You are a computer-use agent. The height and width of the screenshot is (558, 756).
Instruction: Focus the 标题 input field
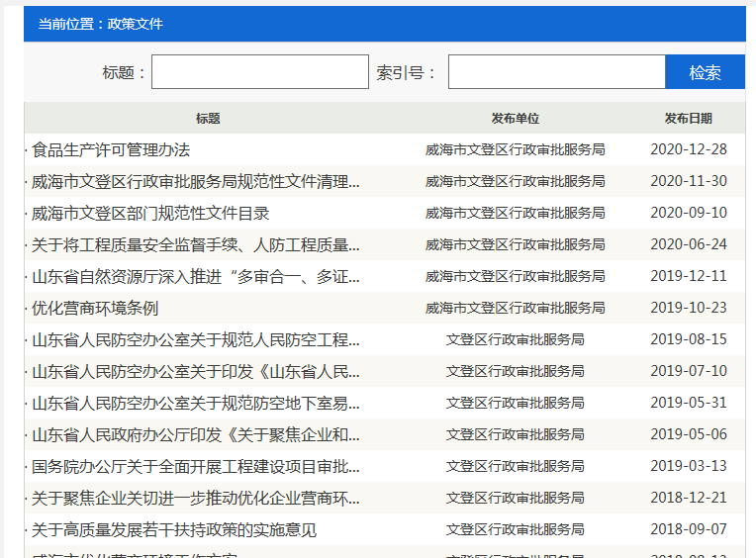259,72
